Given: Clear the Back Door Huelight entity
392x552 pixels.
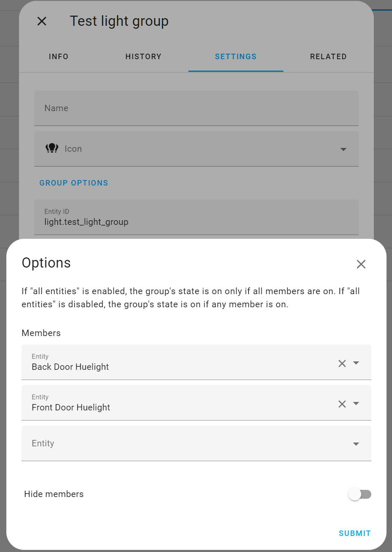Looking at the screenshot, I should pyautogui.click(x=342, y=363).
